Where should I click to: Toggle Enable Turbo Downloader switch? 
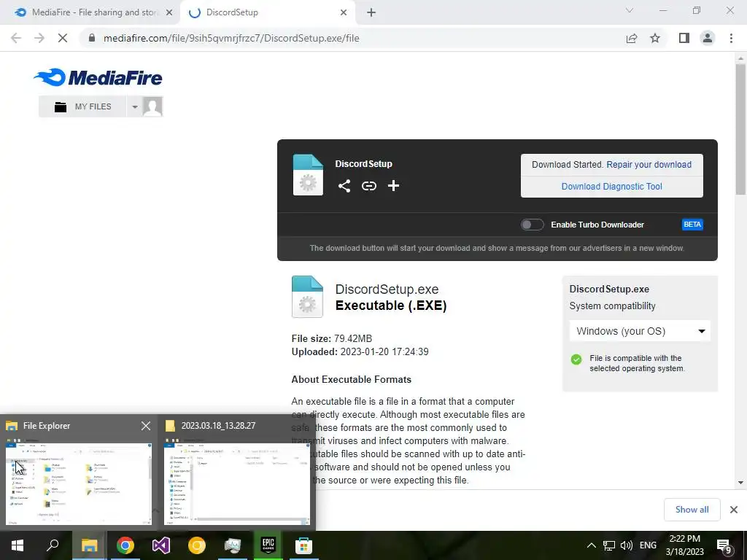[532, 225]
